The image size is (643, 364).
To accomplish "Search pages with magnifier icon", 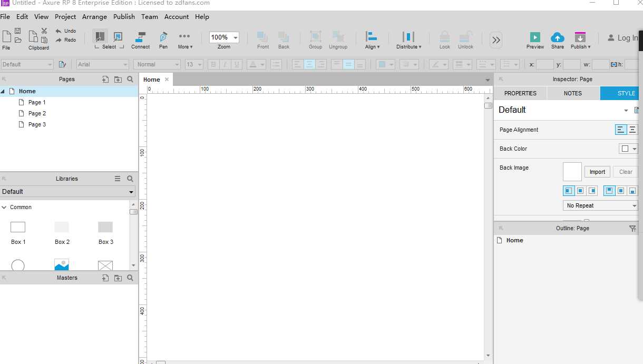I will [130, 79].
